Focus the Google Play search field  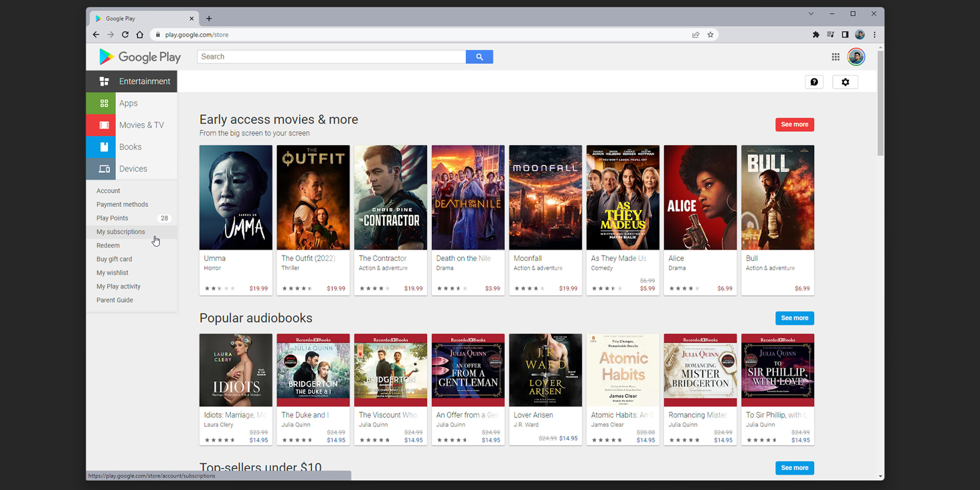(x=331, y=57)
